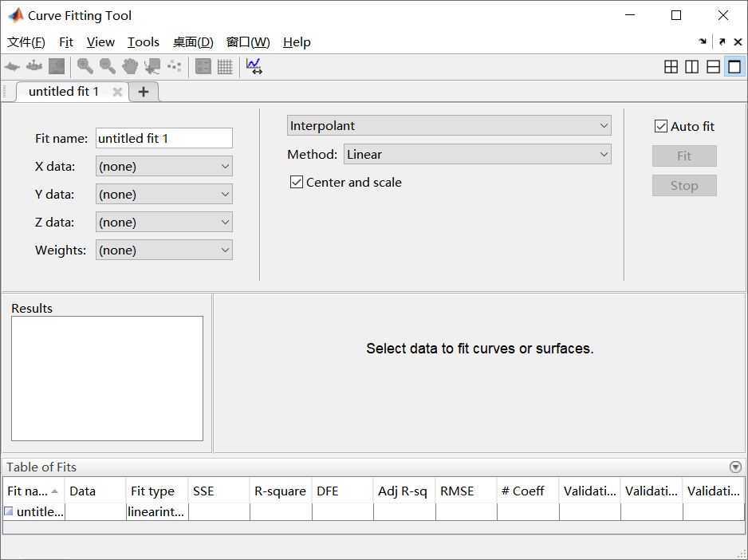The image size is (748, 560).
Task: Select the side-by-side split layout icon
Action: coord(691,66)
